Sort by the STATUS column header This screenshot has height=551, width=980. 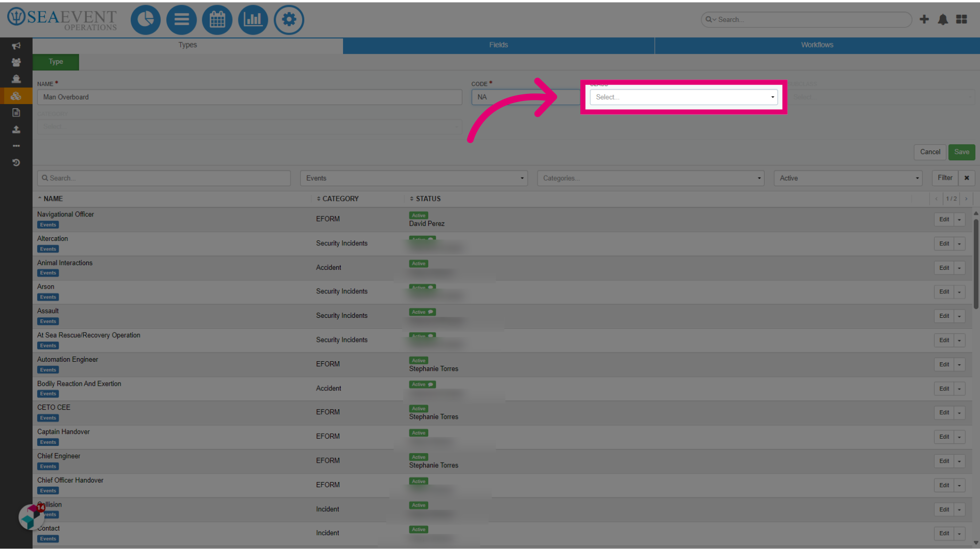(x=425, y=198)
